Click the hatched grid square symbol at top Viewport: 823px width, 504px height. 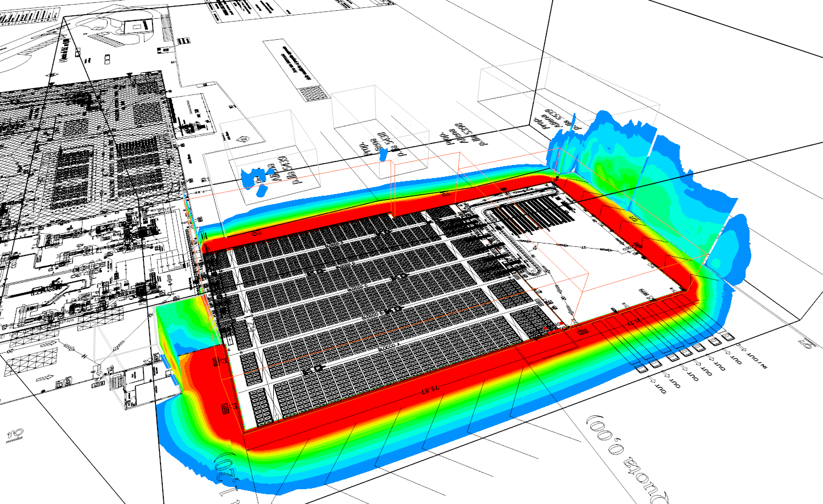click(x=312, y=93)
